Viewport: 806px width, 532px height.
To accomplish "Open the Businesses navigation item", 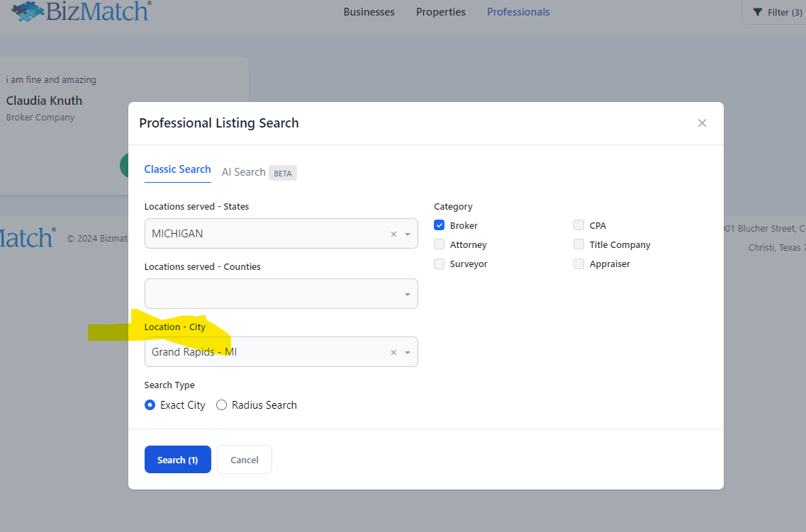I will 369,12.
